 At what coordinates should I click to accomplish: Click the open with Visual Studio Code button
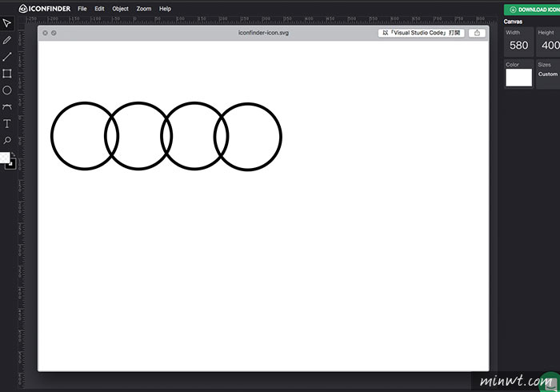pyautogui.click(x=421, y=33)
